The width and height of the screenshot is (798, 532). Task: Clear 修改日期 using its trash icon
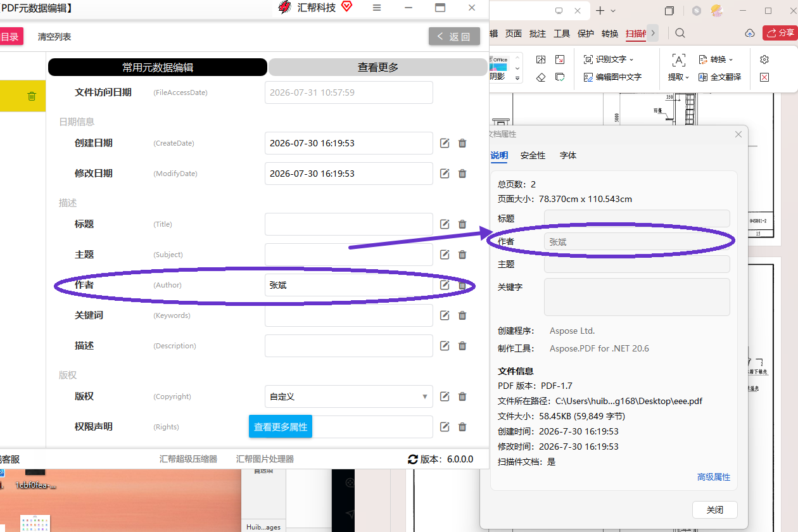pos(462,174)
